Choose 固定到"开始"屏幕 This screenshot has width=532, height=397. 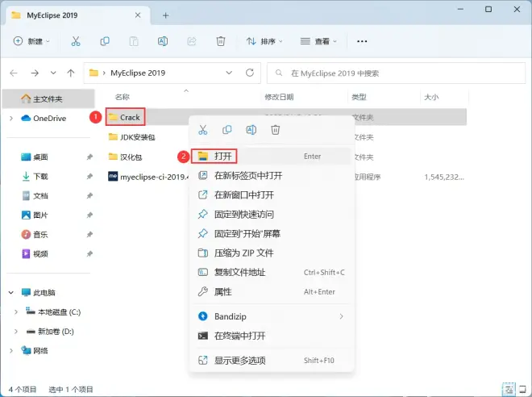[x=271, y=234]
